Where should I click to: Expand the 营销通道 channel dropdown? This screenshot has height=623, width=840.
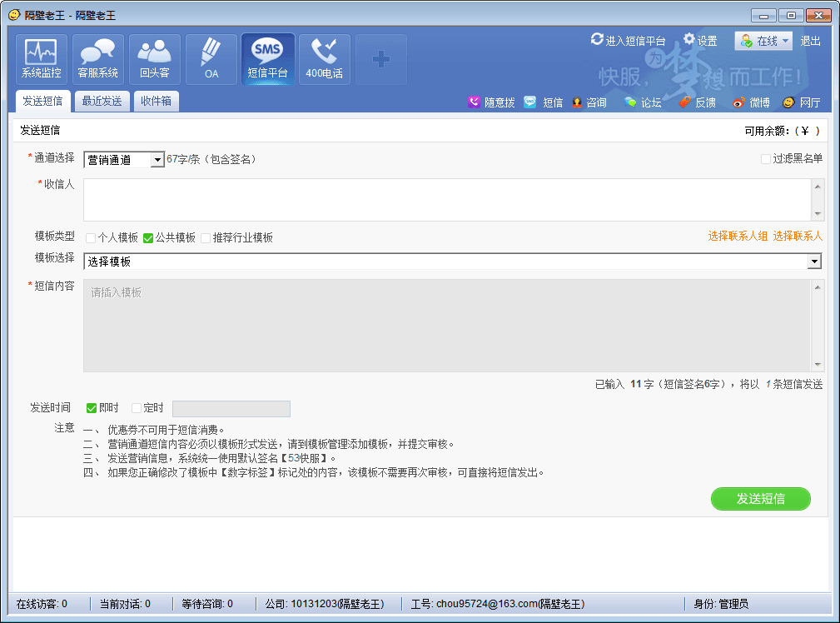(157, 160)
